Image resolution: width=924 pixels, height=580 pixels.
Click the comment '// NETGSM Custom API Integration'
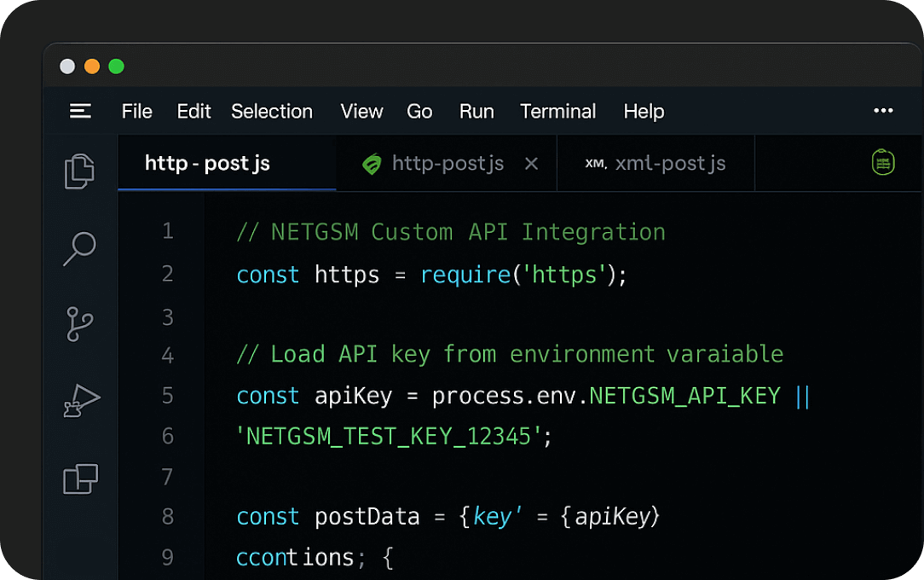pyautogui.click(x=451, y=232)
